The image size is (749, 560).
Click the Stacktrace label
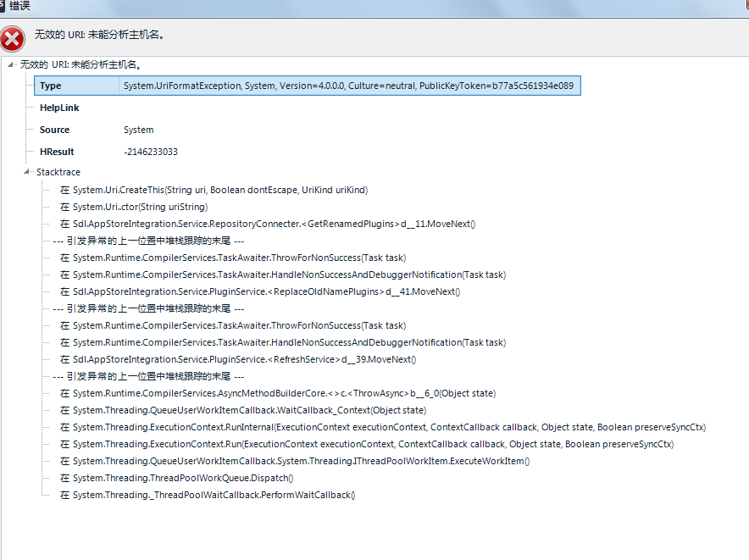pos(59,171)
